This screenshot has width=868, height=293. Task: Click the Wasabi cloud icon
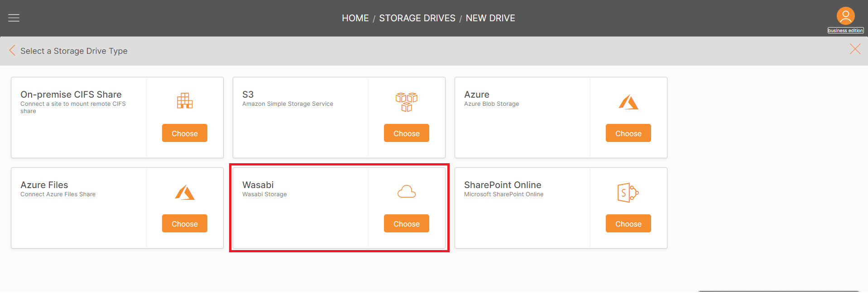[407, 192]
